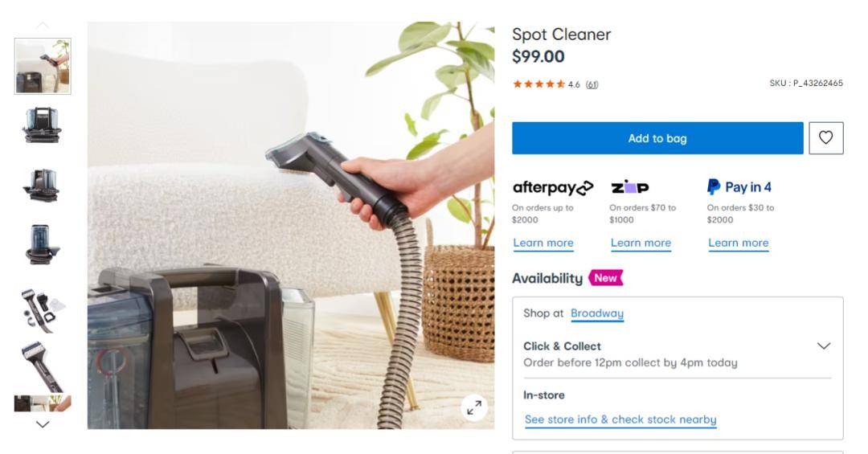Add the Spot Cleaner to bag
This screenshot has height=454, width=868.
(x=657, y=138)
